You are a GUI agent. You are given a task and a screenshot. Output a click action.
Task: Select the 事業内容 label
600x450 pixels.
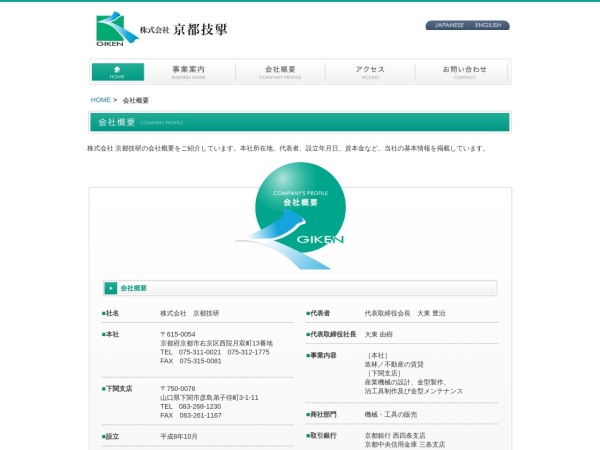click(321, 355)
